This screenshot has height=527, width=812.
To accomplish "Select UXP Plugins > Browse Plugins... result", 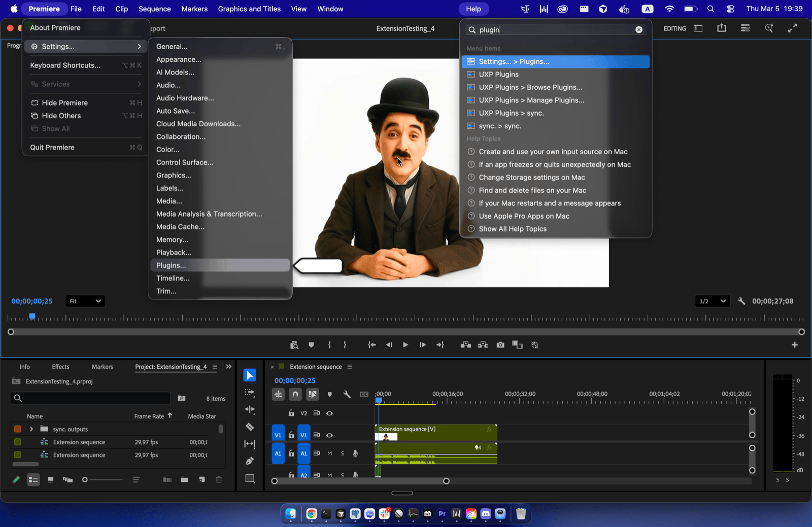I will tap(530, 87).
